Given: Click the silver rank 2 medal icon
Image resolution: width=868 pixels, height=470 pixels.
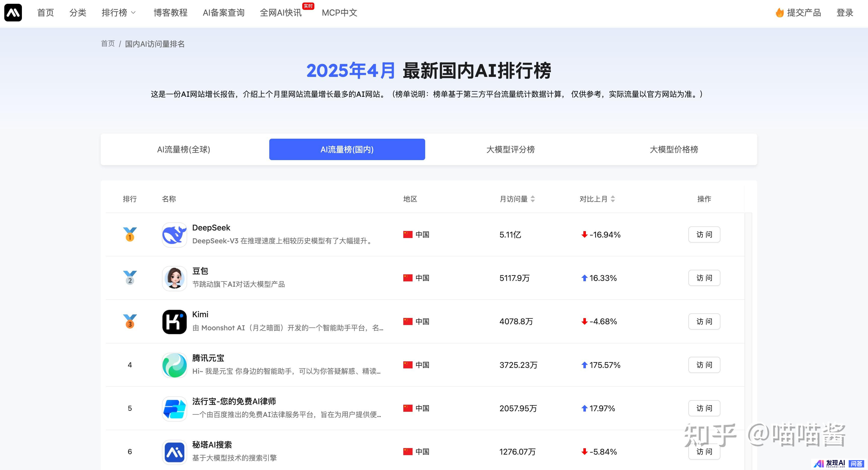Looking at the screenshot, I should [130, 278].
